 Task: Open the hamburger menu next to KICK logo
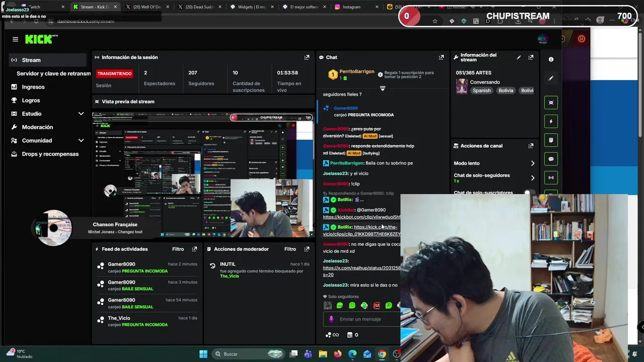click(15, 39)
